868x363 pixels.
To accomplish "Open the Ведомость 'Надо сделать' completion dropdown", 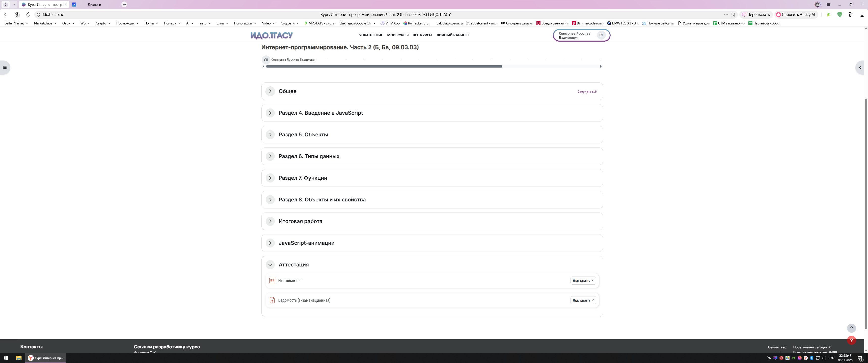I will [583, 300].
